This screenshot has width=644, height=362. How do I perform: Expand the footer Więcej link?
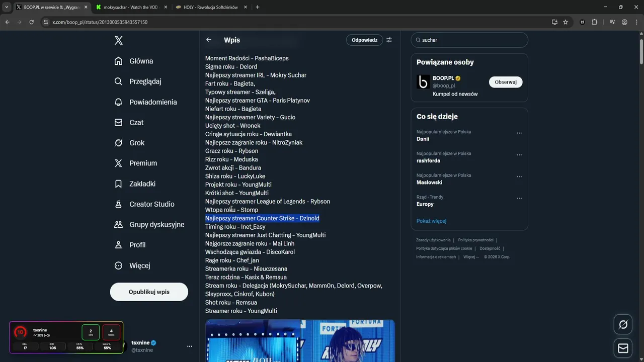point(471,257)
